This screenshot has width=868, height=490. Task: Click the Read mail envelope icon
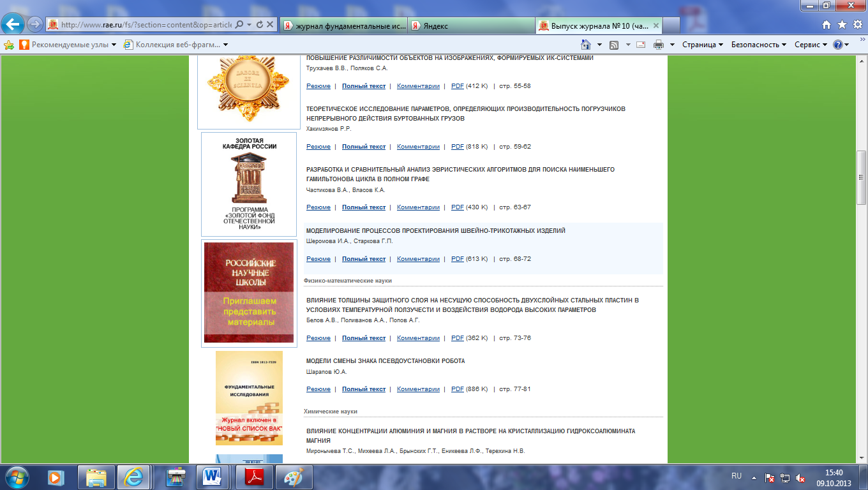[x=641, y=45]
